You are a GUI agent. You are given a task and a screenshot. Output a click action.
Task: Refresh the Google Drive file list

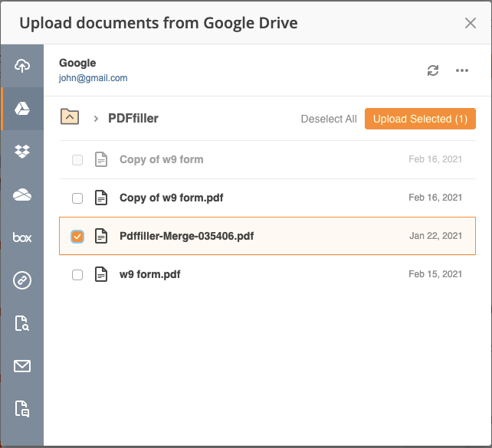(x=433, y=70)
